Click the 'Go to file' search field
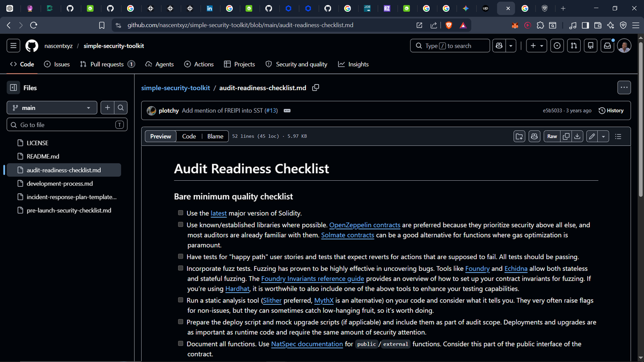The width and height of the screenshot is (644, 362). (x=67, y=125)
